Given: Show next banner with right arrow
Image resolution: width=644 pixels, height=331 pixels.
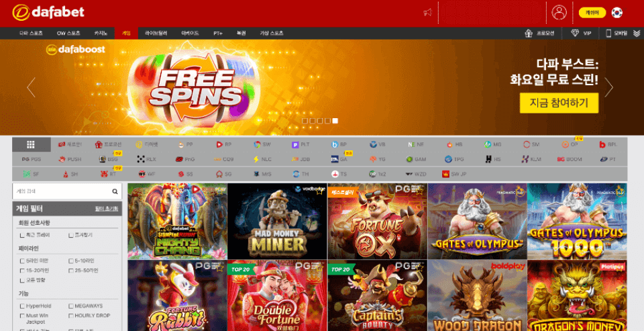Looking at the screenshot, I should [x=608, y=87].
